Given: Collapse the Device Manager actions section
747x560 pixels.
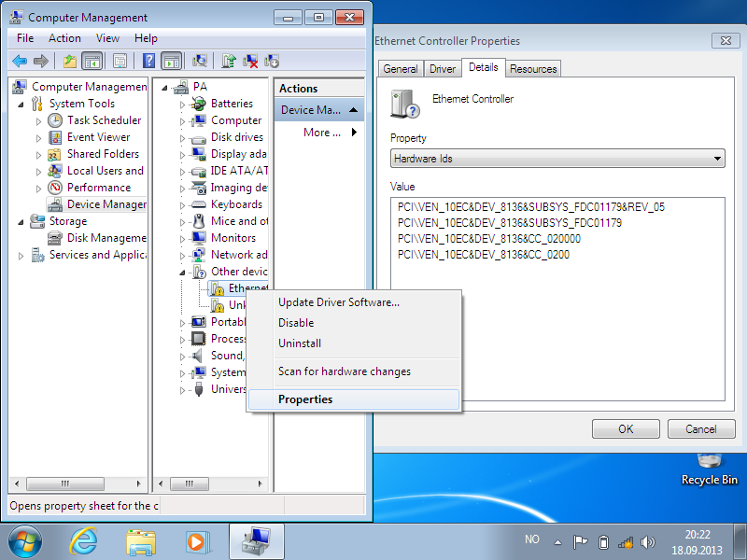Looking at the screenshot, I should [354, 110].
